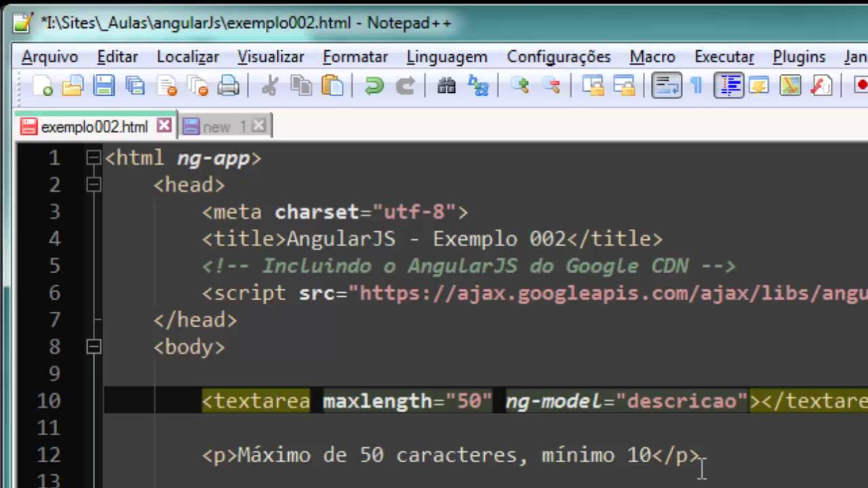The height and width of the screenshot is (488, 868).
Task: Open the Editar menu
Action: click(117, 57)
